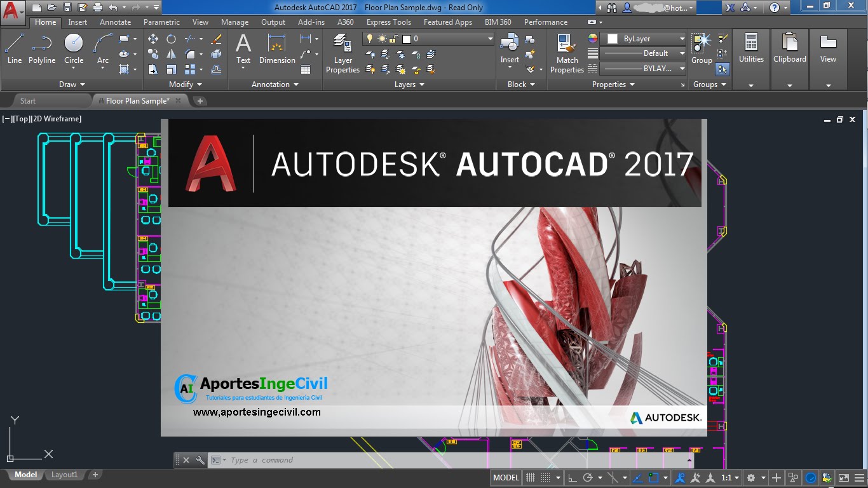Click the Group objects tool
Screen dimensions: 868x488
(702, 49)
